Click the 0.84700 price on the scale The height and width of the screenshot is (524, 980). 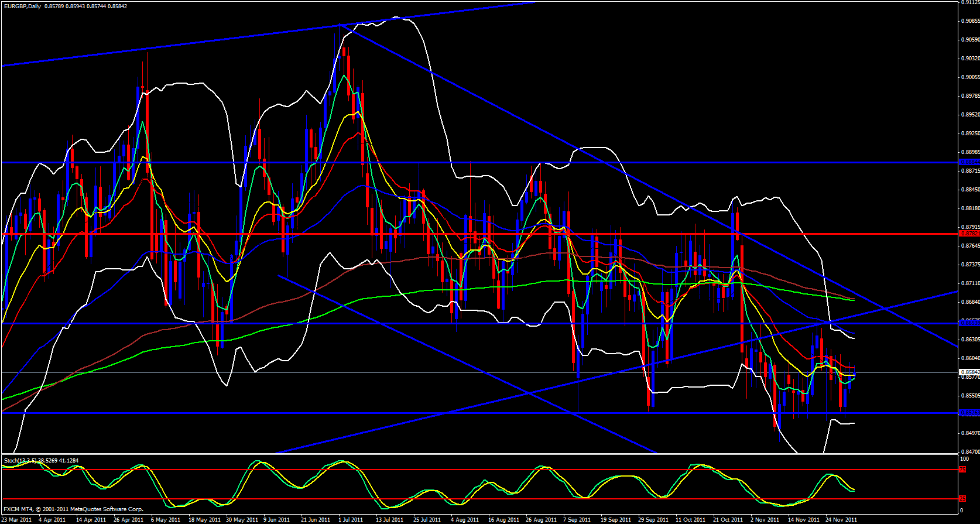point(969,452)
